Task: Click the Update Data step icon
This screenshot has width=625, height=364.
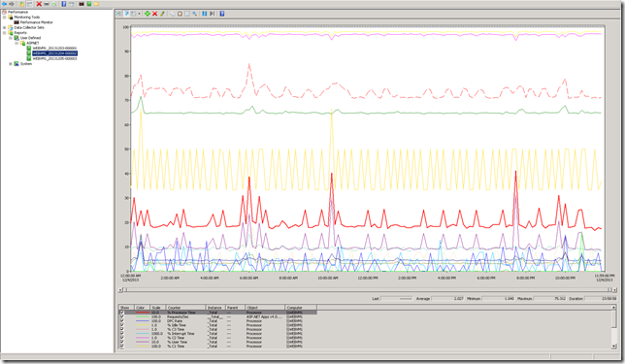Action: pos(212,14)
